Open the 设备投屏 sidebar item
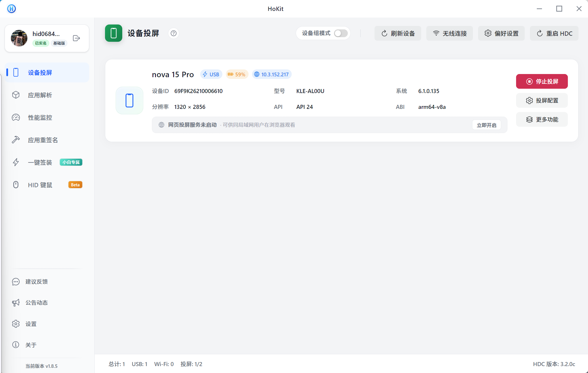588x373 pixels. point(47,73)
